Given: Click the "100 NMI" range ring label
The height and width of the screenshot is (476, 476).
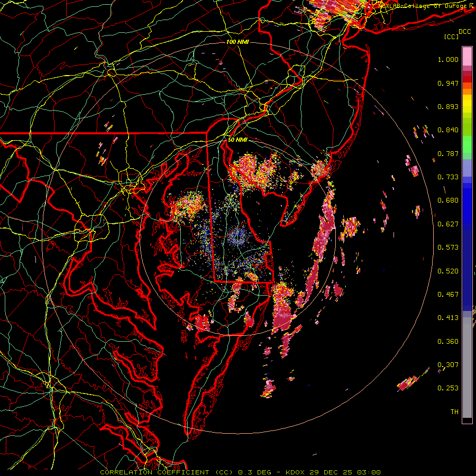Looking at the screenshot, I should [237, 42].
